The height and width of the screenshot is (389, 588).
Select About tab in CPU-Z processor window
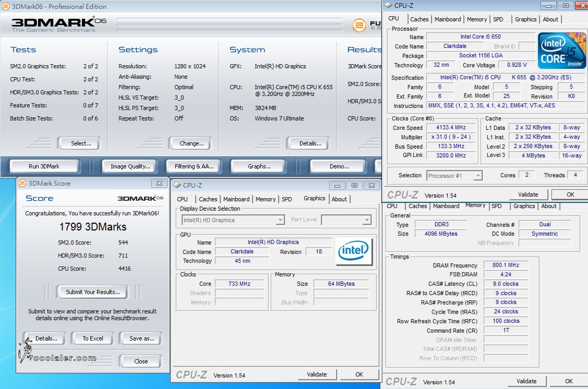pyautogui.click(x=550, y=19)
